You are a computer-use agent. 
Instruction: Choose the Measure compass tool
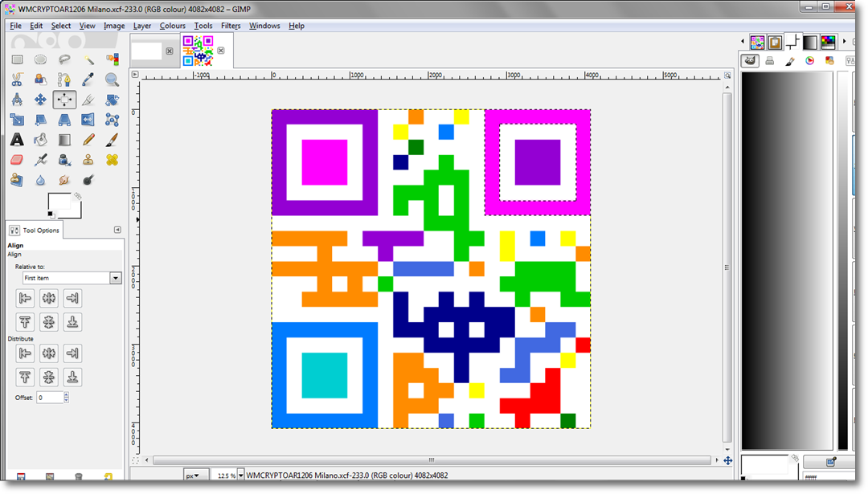tap(17, 100)
